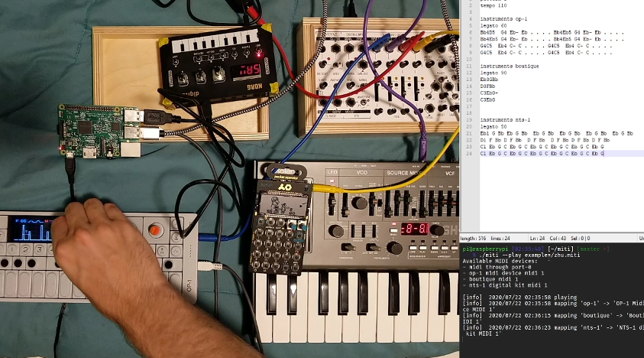The width and height of the screenshot is (644, 358).
Task: Click the line 8 notes starting G4C5
Action: coord(546,46)
